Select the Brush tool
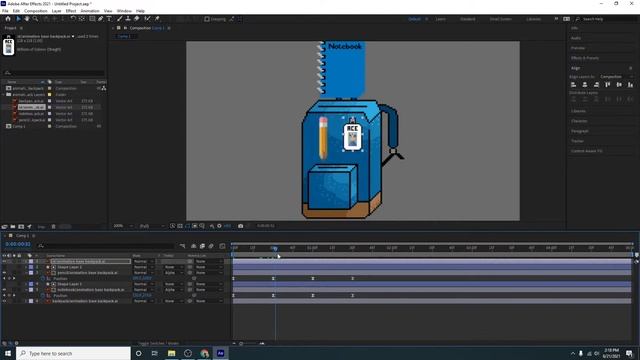 point(120,19)
